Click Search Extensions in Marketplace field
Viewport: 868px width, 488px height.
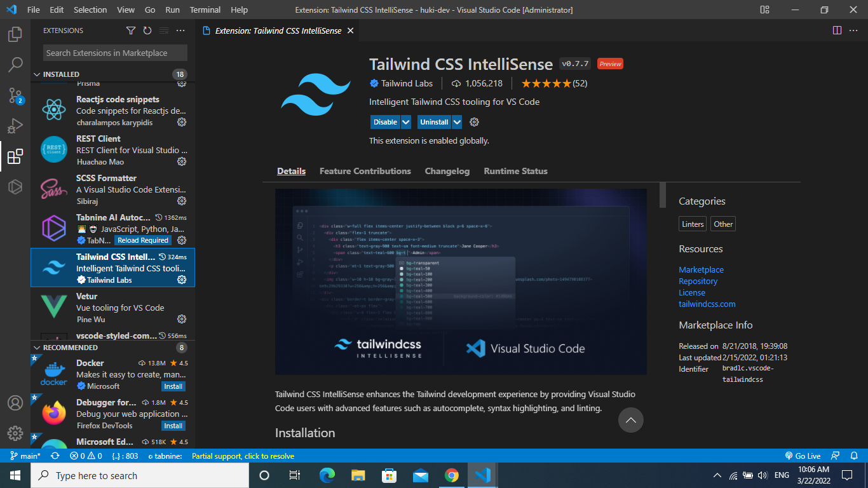tap(115, 53)
